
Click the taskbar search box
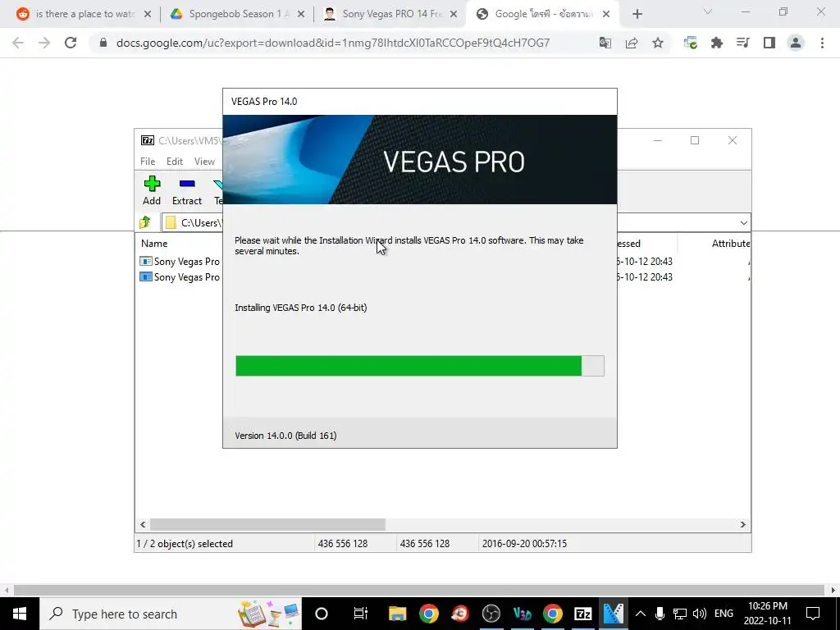point(171,614)
